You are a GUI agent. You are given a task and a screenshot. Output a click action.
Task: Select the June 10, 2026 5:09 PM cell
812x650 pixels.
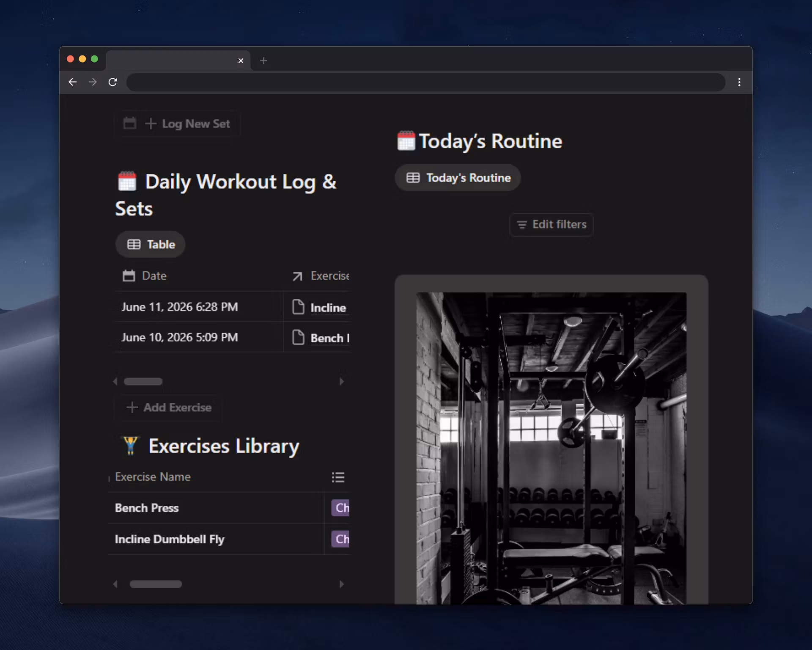click(199, 337)
